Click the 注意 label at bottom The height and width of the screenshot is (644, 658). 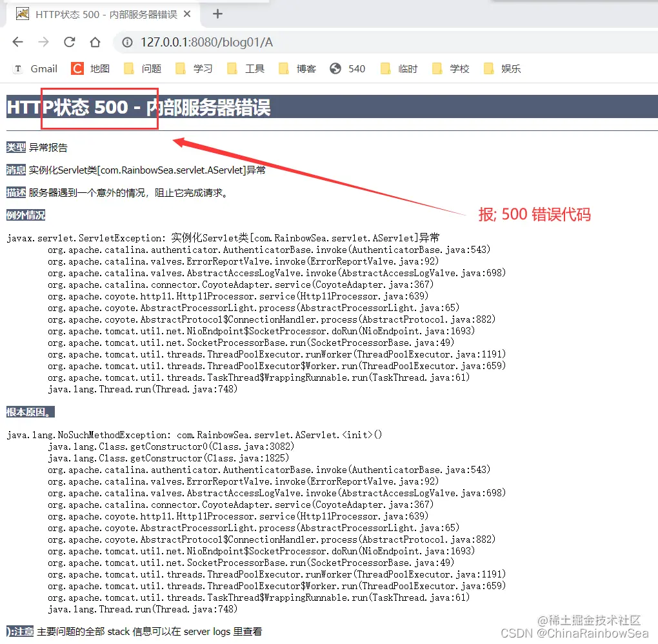tap(20, 631)
